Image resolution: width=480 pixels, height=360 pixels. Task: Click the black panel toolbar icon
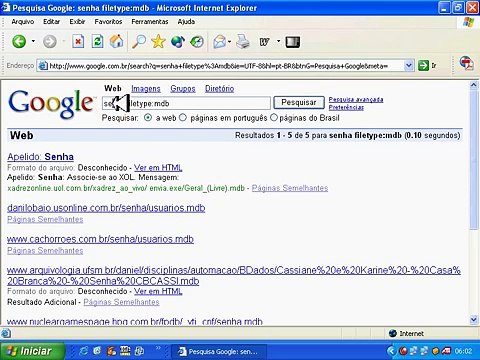[293, 42]
